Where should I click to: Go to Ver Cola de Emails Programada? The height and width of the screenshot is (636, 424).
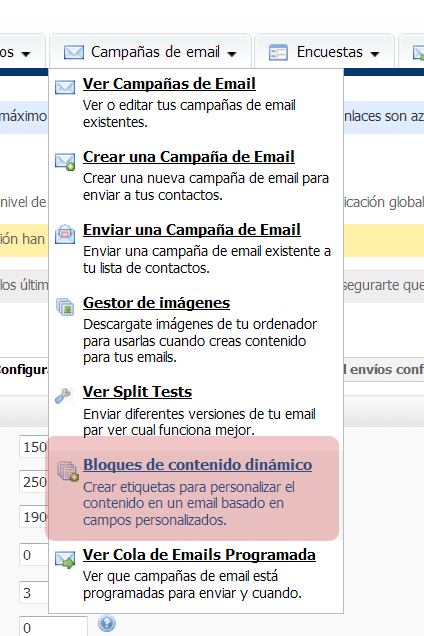click(199, 555)
